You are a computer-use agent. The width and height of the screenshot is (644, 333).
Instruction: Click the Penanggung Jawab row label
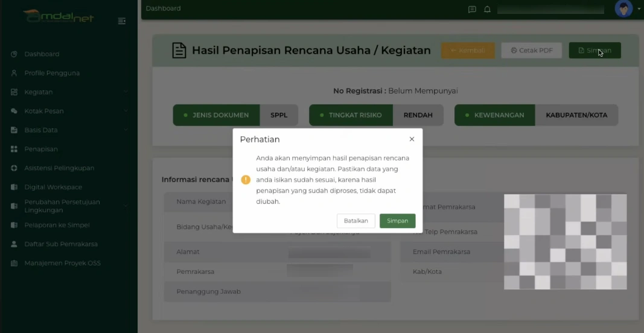pos(208,291)
